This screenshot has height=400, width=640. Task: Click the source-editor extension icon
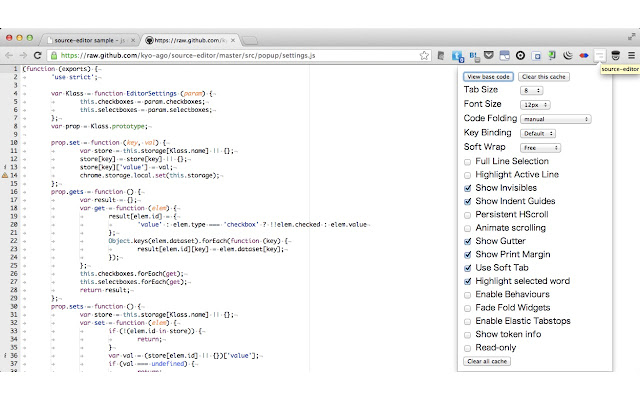[599, 56]
